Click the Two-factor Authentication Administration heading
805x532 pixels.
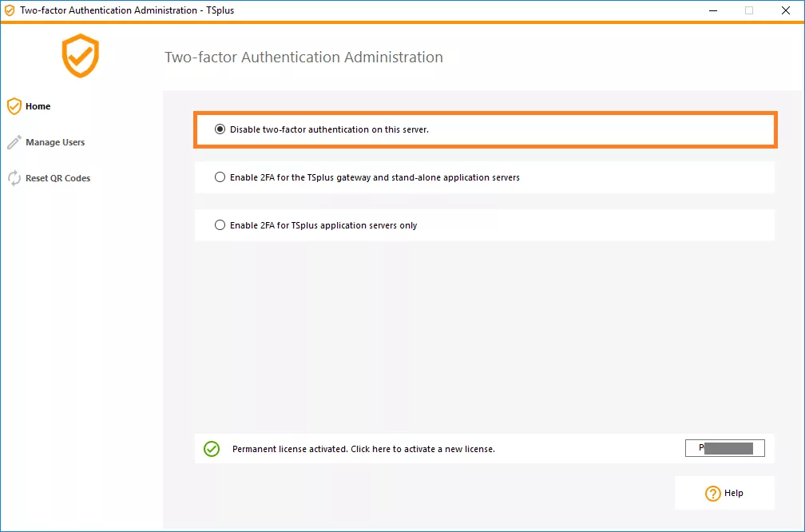tap(304, 57)
